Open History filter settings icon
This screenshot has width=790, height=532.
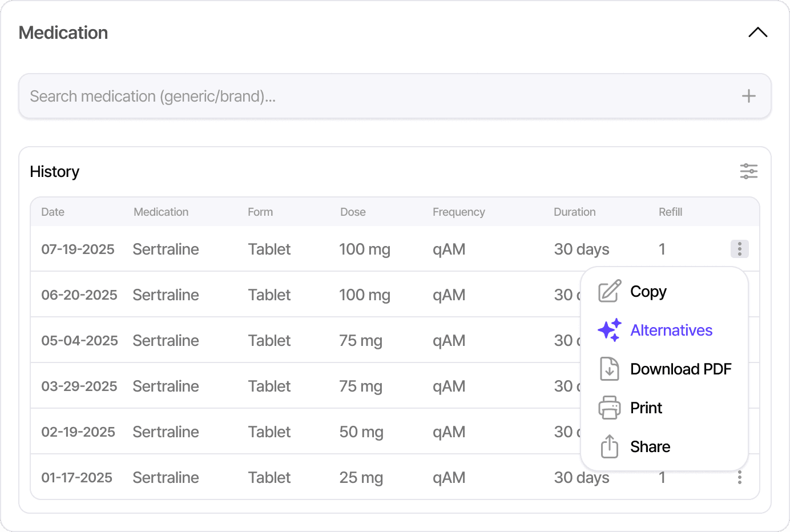[x=748, y=171]
